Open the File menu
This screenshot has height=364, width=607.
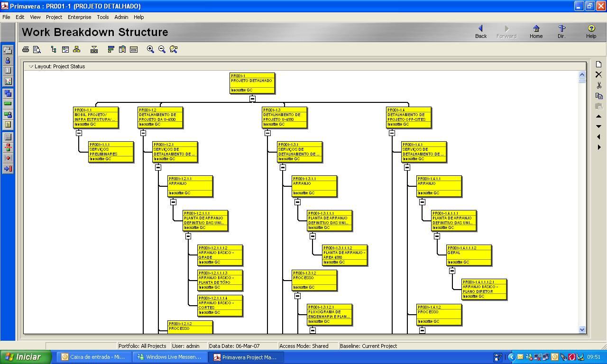click(6, 17)
